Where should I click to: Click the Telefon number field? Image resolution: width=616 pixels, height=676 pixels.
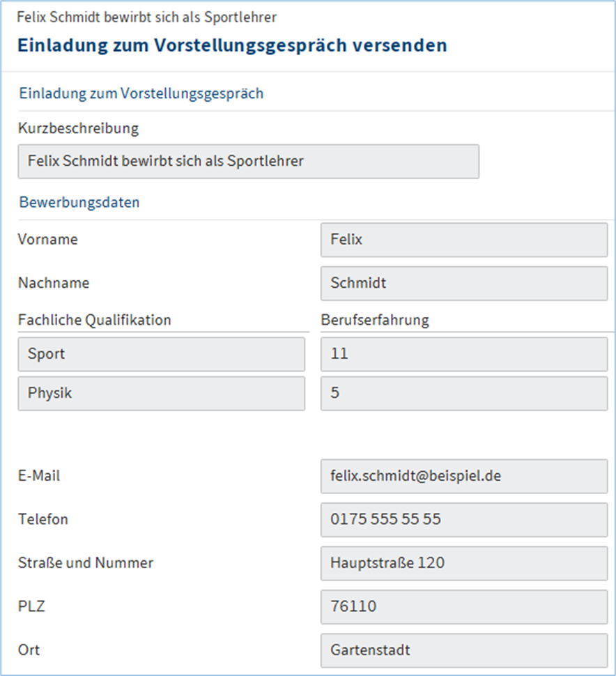point(463,519)
